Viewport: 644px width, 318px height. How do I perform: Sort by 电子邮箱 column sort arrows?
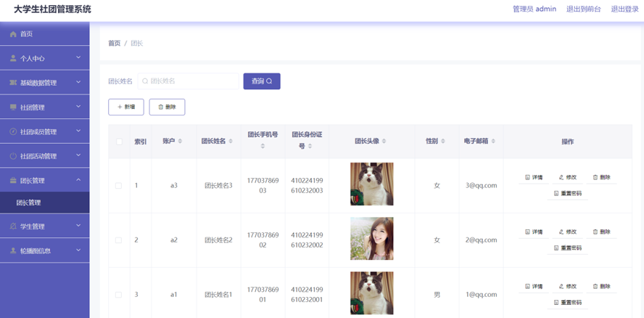click(493, 141)
